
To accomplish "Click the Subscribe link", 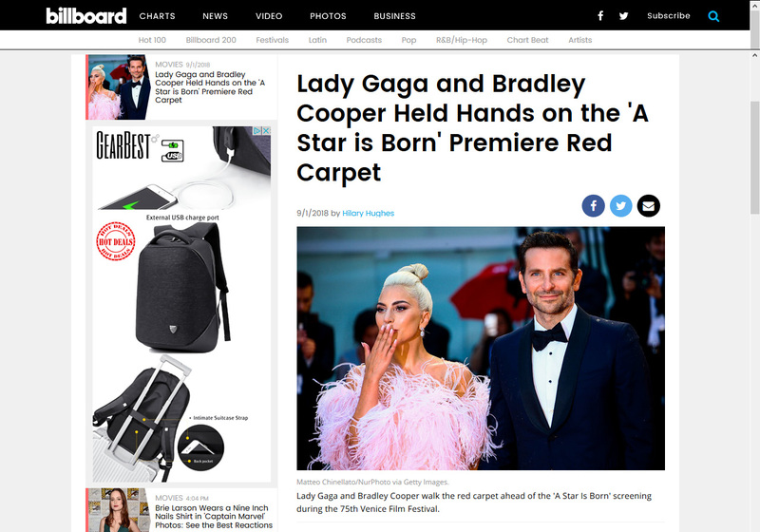I will 669,16.
